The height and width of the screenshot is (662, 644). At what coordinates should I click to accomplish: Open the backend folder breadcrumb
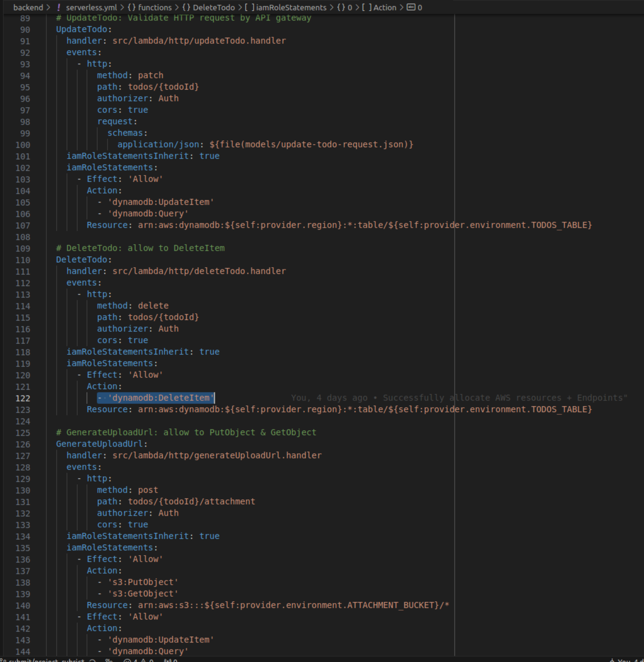tap(28, 8)
